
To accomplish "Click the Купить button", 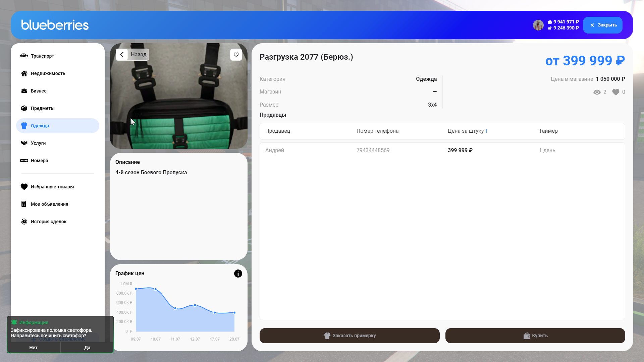I will click(535, 336).
